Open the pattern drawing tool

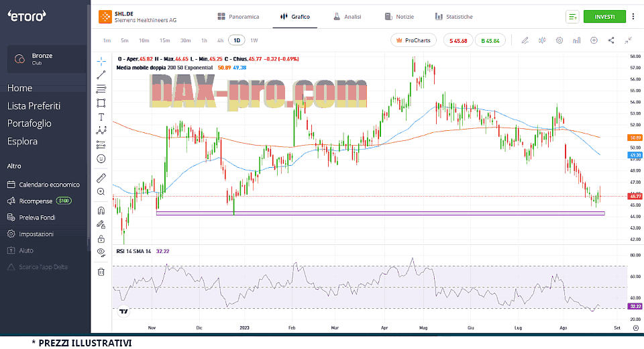pyautogui.click(x=101, y=131)
